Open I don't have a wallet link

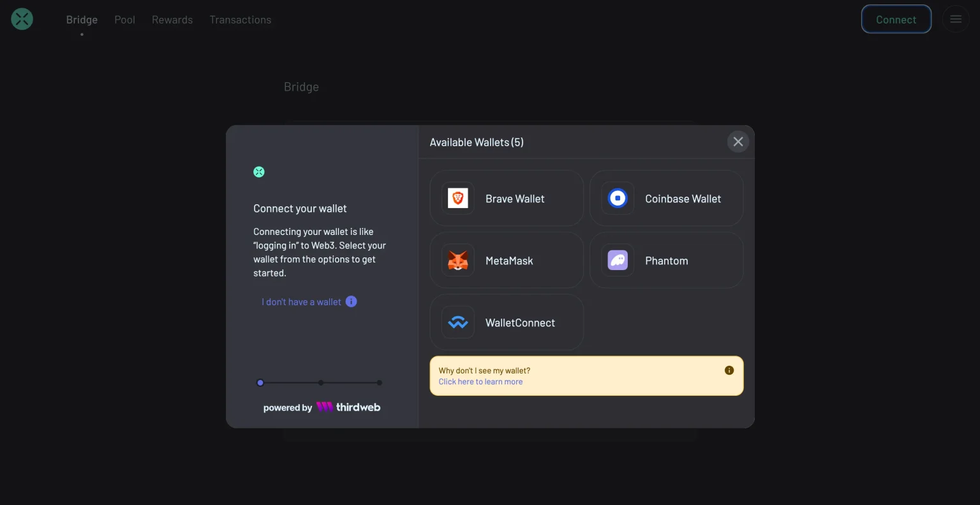tap(301, 302)
